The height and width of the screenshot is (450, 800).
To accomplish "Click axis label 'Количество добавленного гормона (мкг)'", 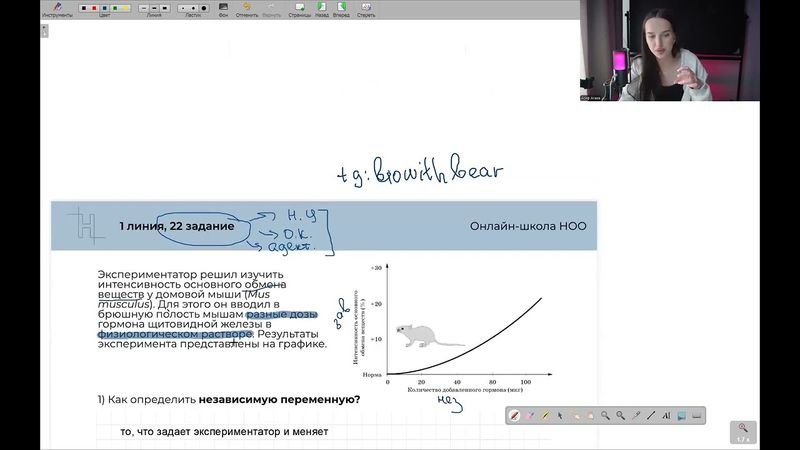I will pyautogui.click(x=465, y=390).
